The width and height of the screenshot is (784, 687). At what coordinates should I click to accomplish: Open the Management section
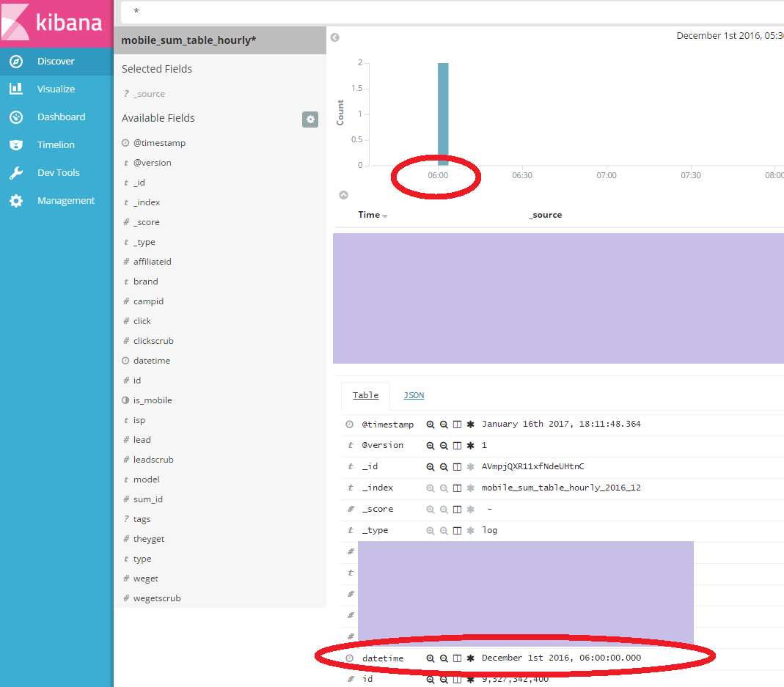(56, 200)
